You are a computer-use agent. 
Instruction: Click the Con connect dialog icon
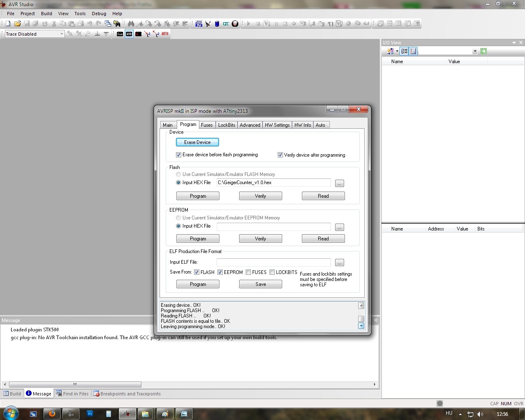click(120, 34)
